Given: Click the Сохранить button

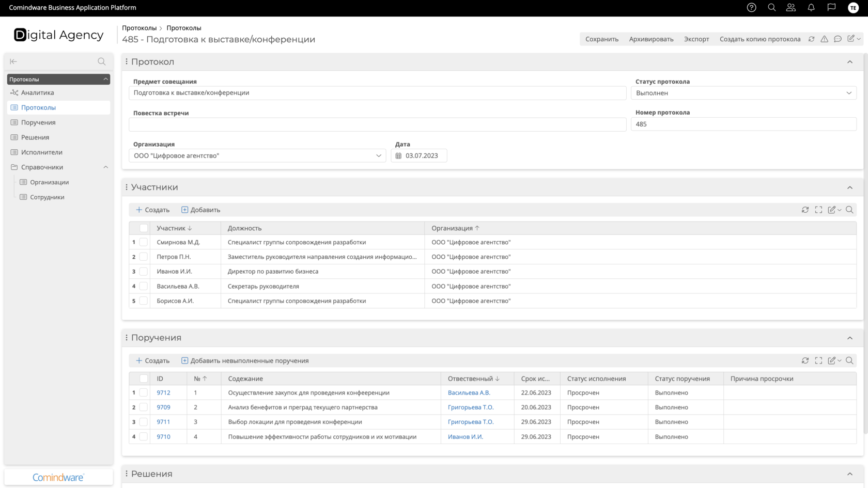Looking at the screenshot, I should pos(602,39).
